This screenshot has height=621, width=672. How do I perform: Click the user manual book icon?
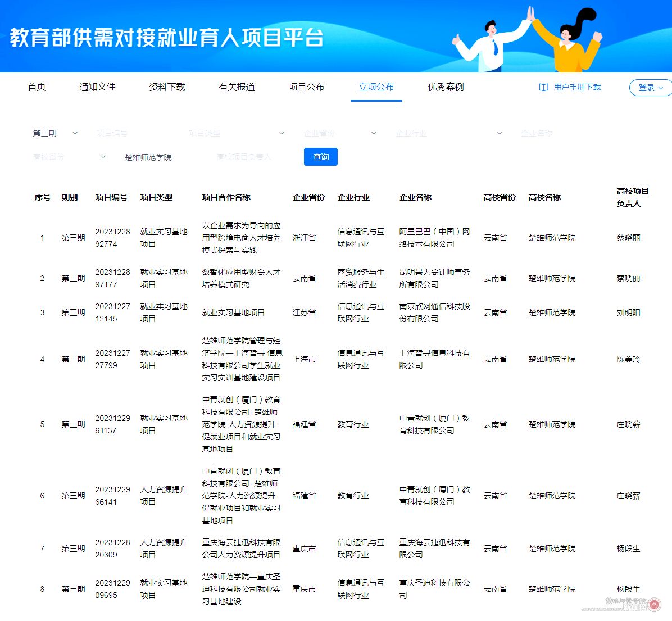coord(543,88)
